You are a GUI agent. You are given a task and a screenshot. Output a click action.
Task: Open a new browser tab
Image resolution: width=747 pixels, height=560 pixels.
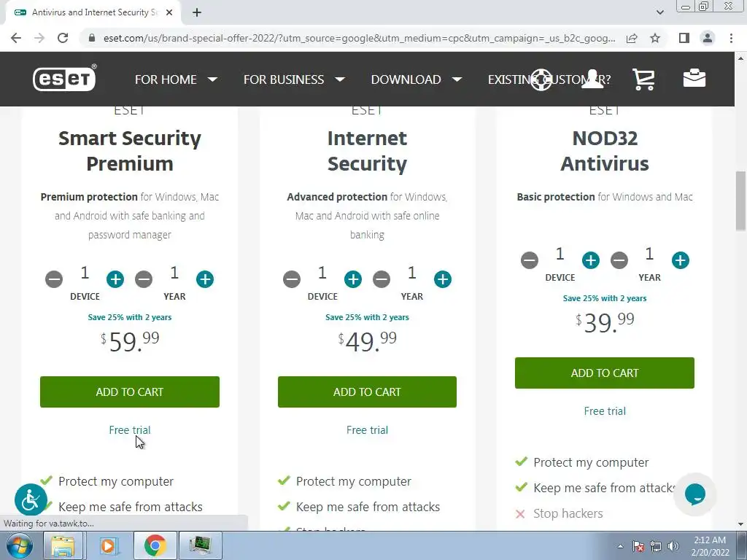pyautogui.click(x=197, y=12)
